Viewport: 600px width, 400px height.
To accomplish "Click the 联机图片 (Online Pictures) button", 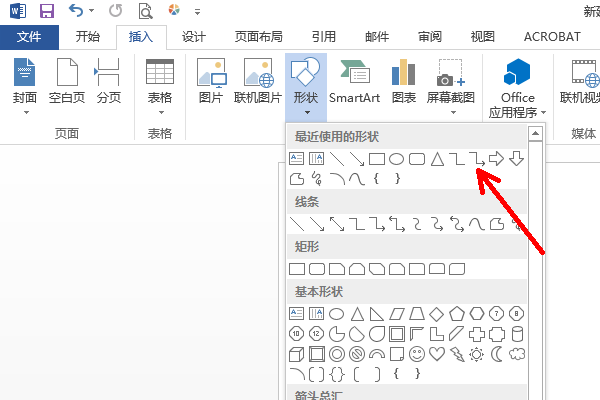I will click(258, 81).
